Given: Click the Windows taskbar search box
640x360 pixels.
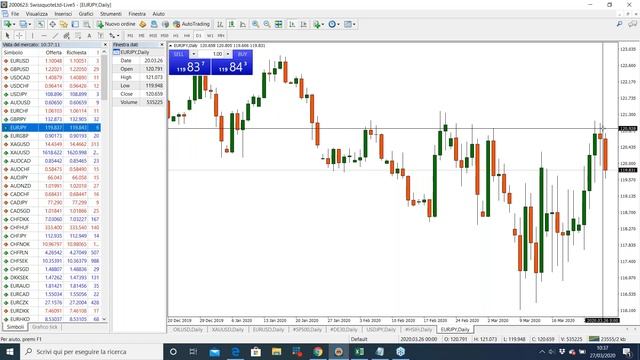Looking at the screenshot, I should pyautogui.click(x=91, y=351).
